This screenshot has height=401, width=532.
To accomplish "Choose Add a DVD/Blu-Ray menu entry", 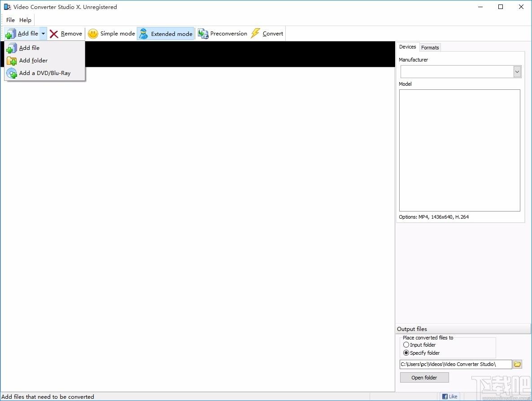I will pyautogui.click(x=44, y=73).
